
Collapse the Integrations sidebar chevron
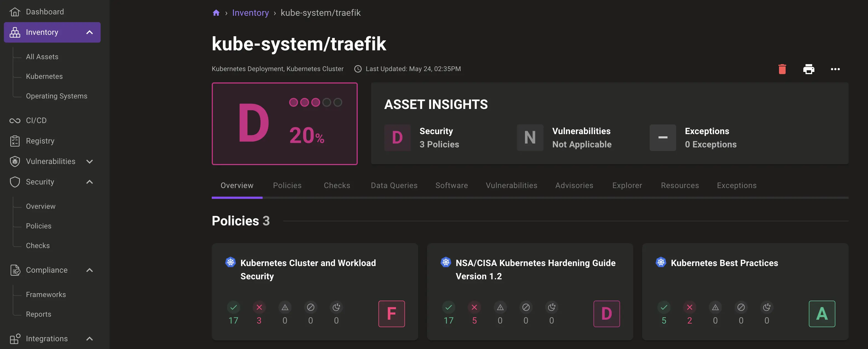(x=89, y=338)
